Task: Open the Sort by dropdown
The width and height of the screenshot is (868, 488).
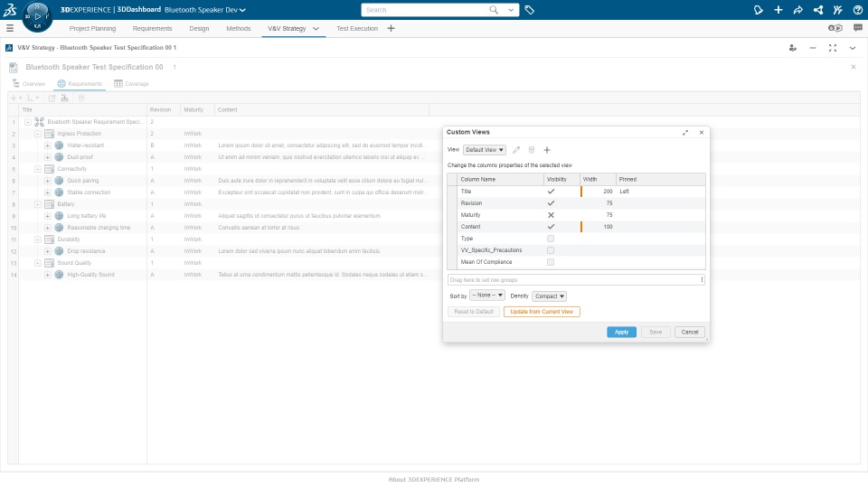Action: [x=487, y=296]
